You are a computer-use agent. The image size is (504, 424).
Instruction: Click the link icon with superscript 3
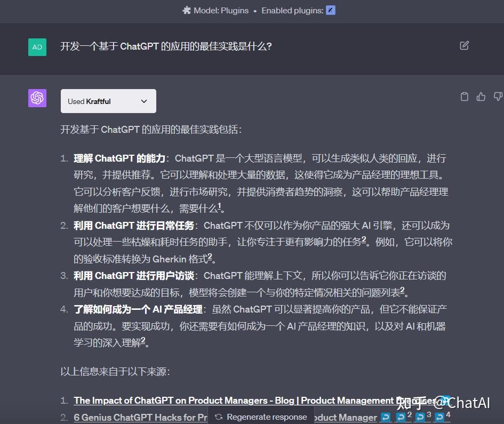tap(423, 417)
